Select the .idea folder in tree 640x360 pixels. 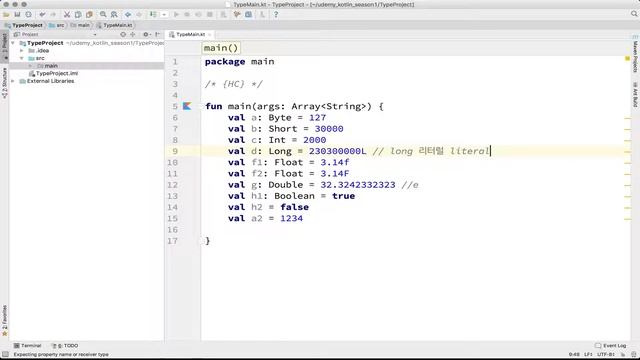coord(39,51)
